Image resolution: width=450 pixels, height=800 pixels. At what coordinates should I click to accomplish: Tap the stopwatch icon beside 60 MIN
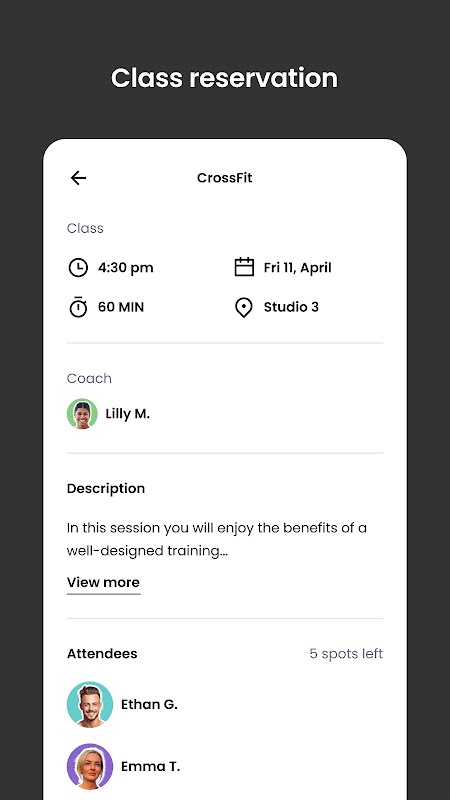pos(78,307)
